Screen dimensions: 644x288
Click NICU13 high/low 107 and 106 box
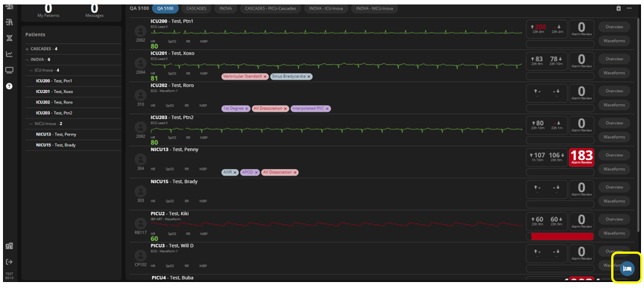[x=547, y=158]
